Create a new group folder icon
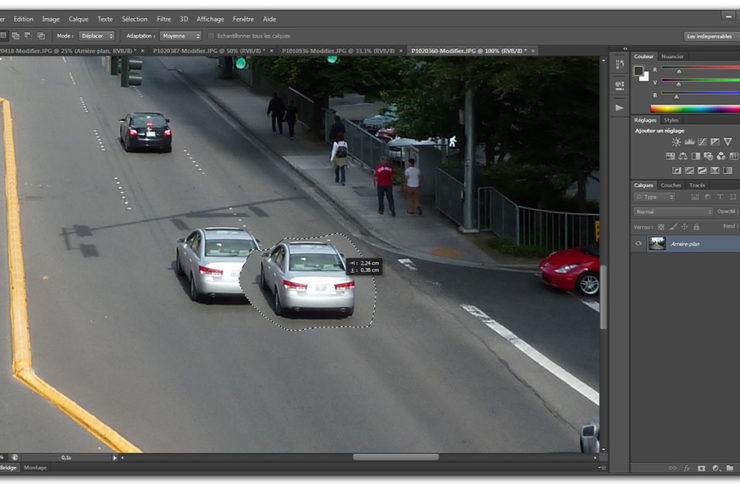Image resolution: width=740 pixels, height=490 pixels. pos(730,468)
